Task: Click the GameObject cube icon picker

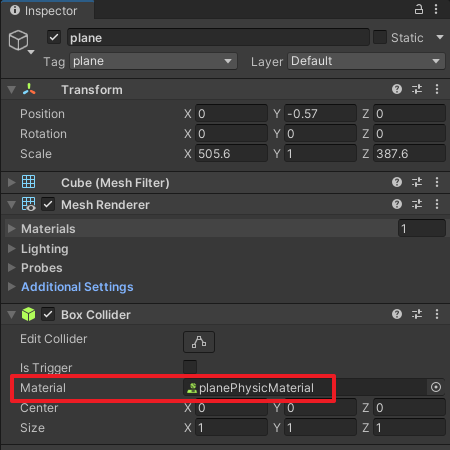Action: pyautogui.click(x=18, y=40)
